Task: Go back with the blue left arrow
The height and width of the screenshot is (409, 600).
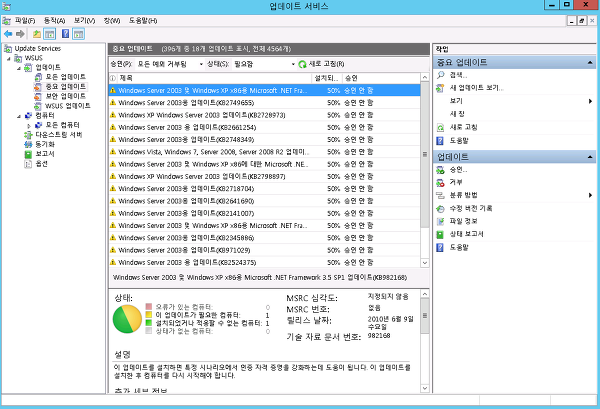Action: (8, 34)
